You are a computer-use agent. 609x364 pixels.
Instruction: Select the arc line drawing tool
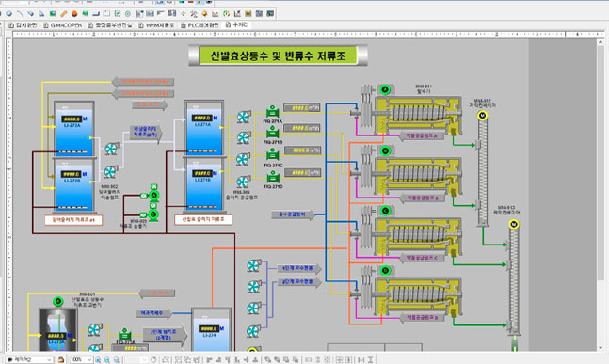tap(20, 14)
